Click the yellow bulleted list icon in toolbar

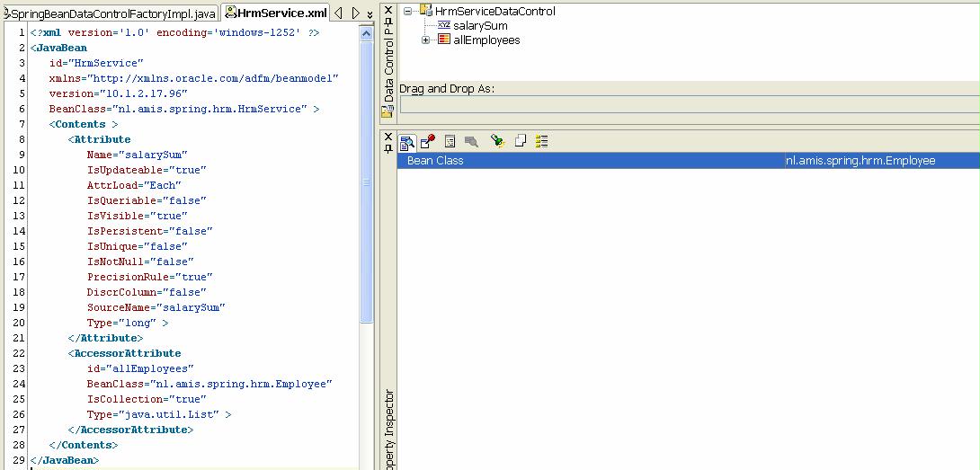click(541, 141)
